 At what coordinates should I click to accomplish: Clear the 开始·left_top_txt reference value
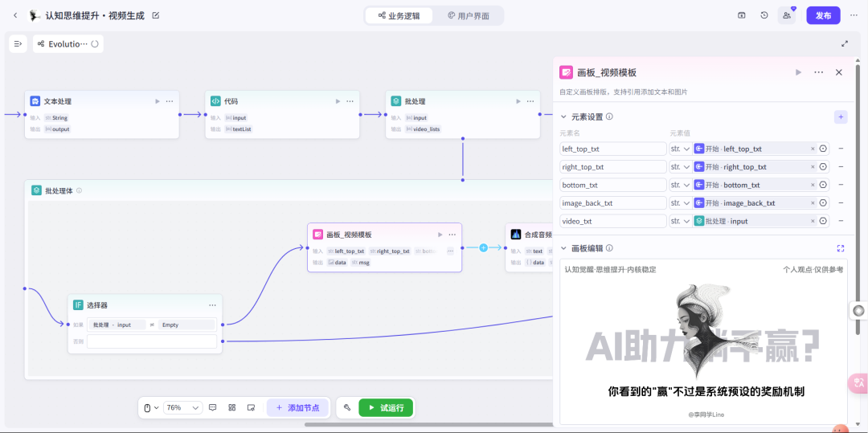click(x=813, y=149)
